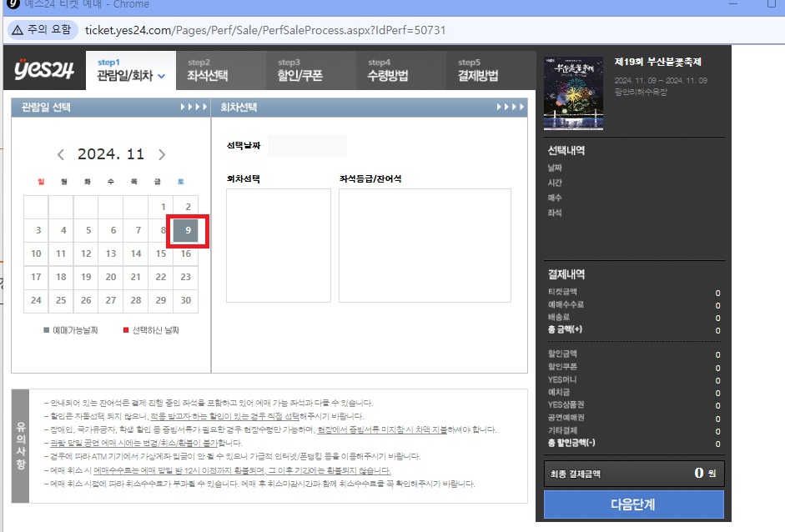Select date 23 in the calendar
This screenshot has width=785, height=532.
pos(185,278)
